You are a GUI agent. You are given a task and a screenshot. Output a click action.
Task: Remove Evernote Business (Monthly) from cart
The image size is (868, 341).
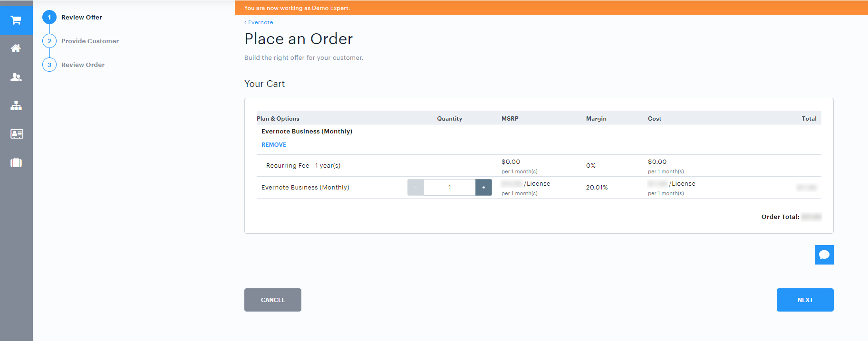(x=274, y=145)
